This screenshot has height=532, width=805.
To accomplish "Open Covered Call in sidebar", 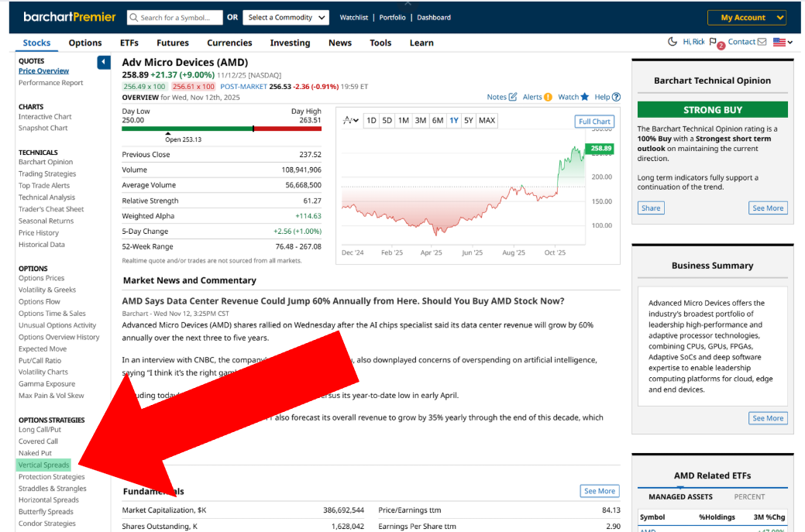I will [x=38, y=441].
